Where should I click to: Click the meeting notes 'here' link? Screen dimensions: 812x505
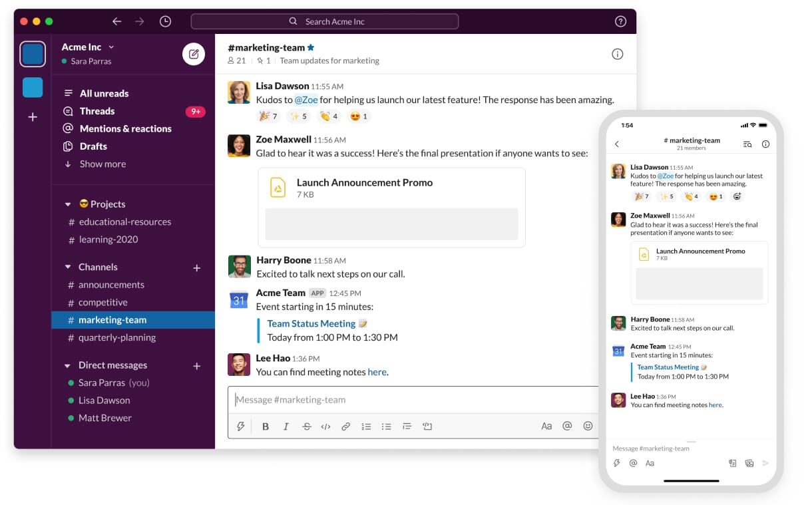[377, 372]
